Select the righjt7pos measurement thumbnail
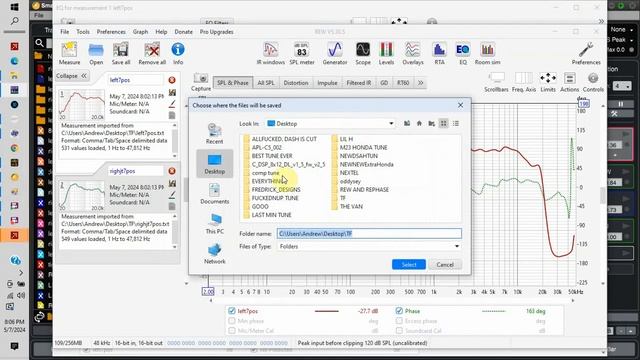This screenshot has height=360, width=640. click(x=82, y=196)
